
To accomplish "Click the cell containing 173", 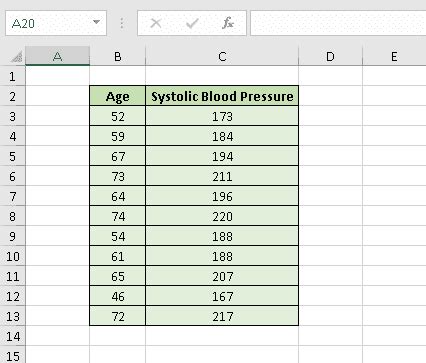I will point(222,116).
